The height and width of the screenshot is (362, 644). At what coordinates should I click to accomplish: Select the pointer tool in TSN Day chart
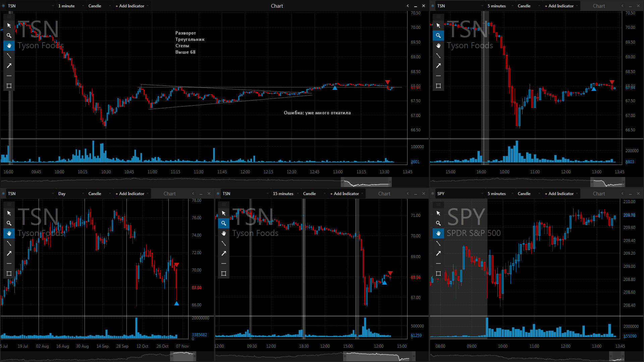pyautogui.click(x=9, y=213)
